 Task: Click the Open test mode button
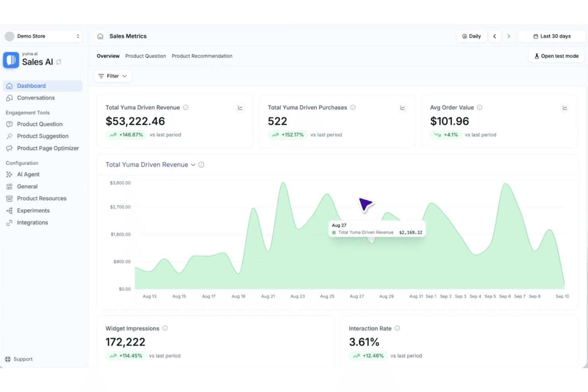pyautogui.click(x=556, y=56)
